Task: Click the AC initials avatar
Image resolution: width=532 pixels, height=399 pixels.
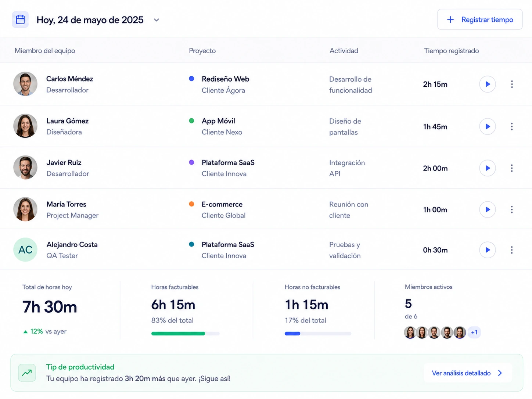Action: point(25,249)
